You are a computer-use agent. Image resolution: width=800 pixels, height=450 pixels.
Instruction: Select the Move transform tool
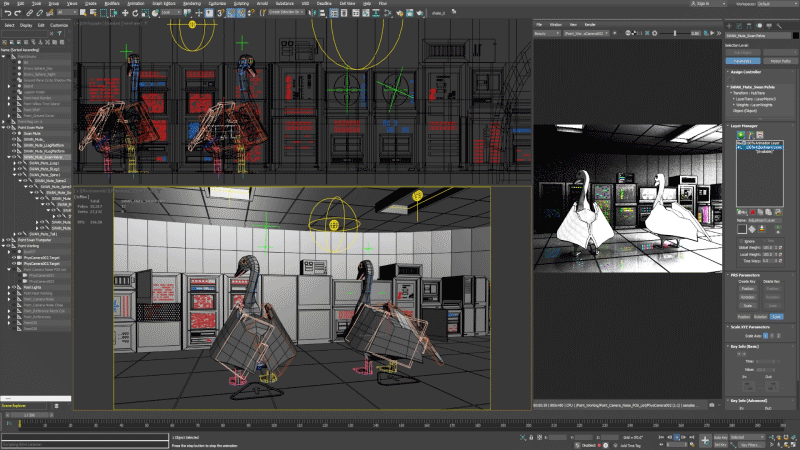tap(125, 13)
